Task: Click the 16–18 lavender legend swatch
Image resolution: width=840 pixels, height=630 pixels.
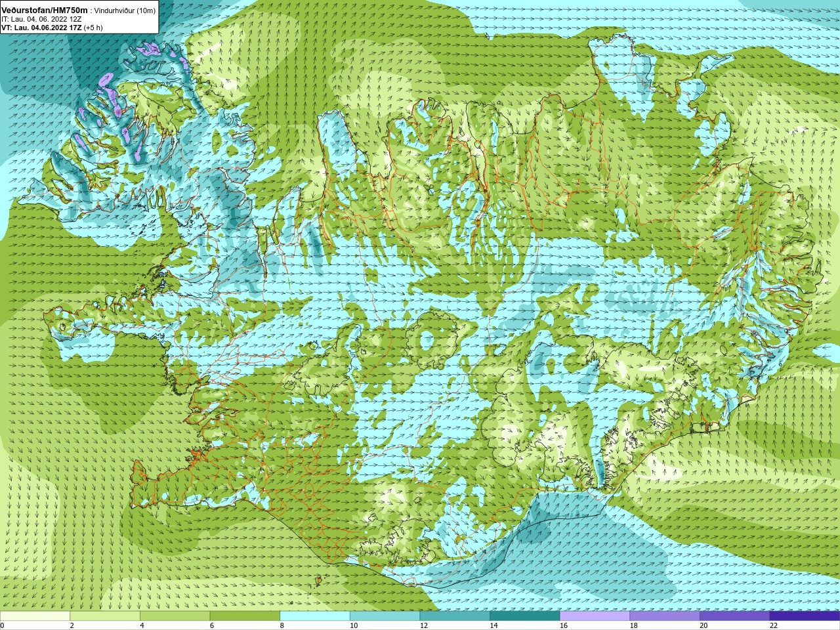Action: coord(595,616)
